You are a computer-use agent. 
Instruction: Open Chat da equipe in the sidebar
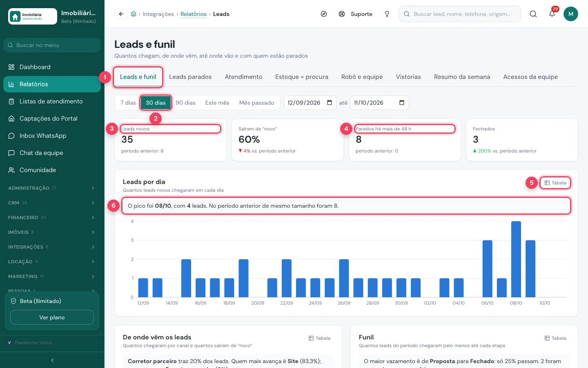tap(52, 153)
